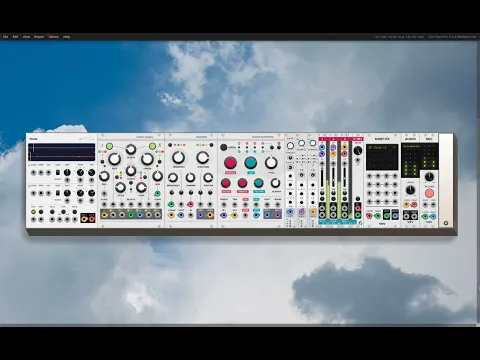
Task: Click purple AUX jack on texture synthesizer
Action: point(278,215)
